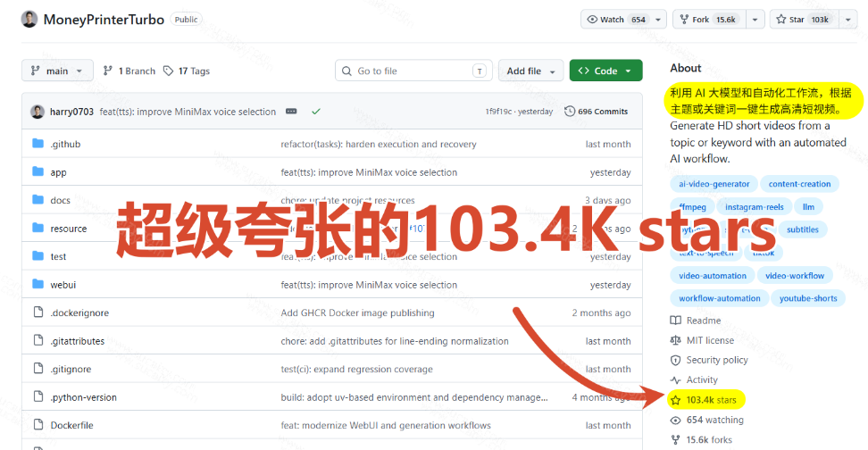Open commit 'Add GHCR Docker image publishing'
The width and height of the screenshot is (868, 450).
357,312
